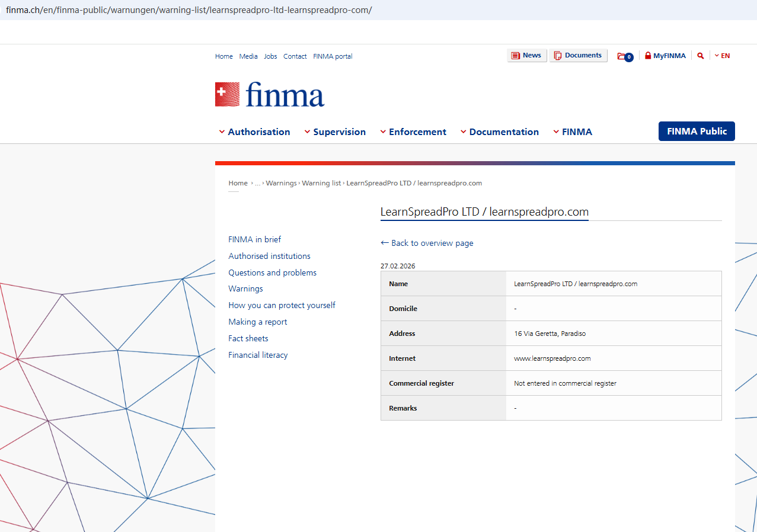Image resolution: width=757 pixels, height=532 pixels.
Task: Expand the Enforcement menu
Action: (x=413, y=132)
